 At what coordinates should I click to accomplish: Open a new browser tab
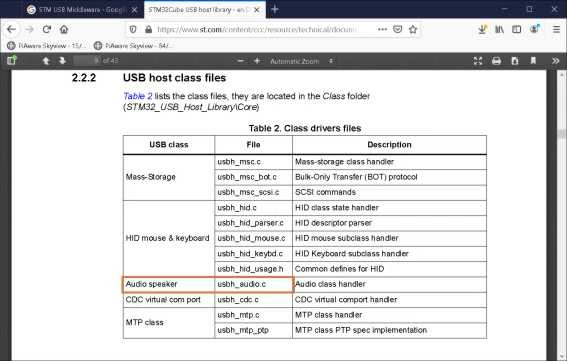click(275, 9)
